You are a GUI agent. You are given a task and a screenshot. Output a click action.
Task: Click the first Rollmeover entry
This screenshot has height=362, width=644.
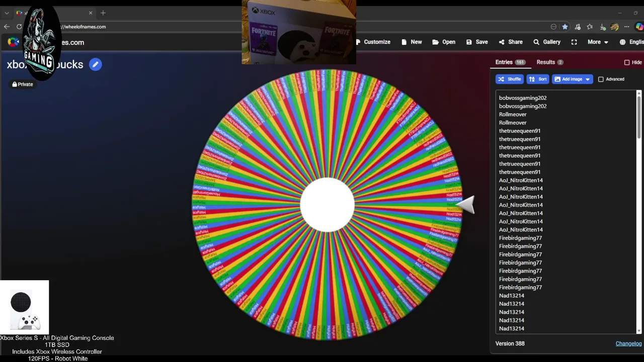tap(513, 115)
